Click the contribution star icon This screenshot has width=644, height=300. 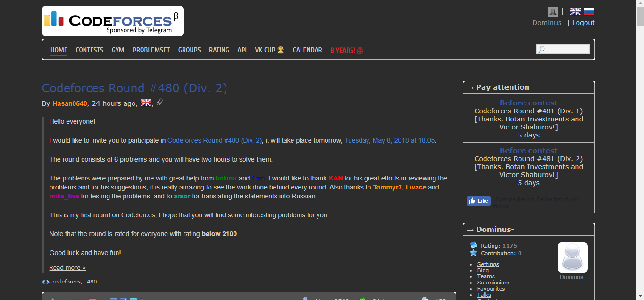pos(473,253)
